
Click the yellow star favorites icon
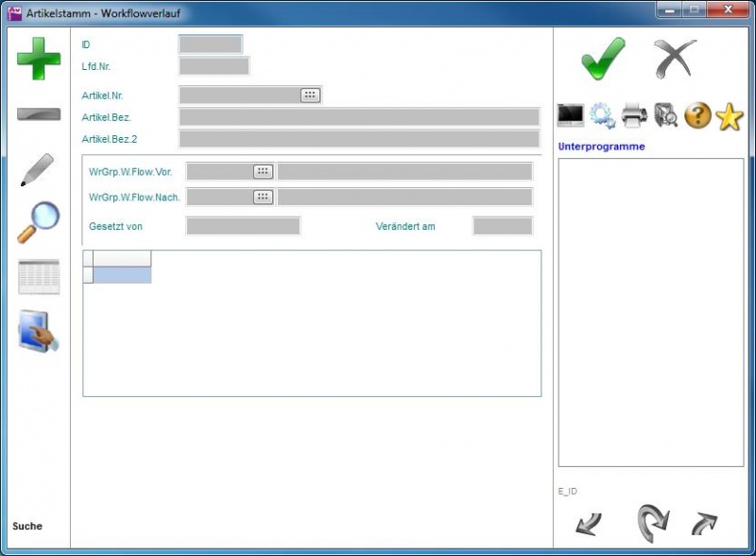click(x=730, y=116)
